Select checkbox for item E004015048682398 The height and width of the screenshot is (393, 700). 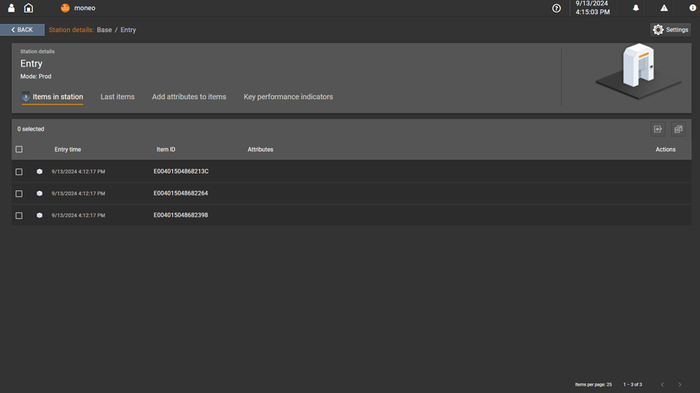click(19, 215)
